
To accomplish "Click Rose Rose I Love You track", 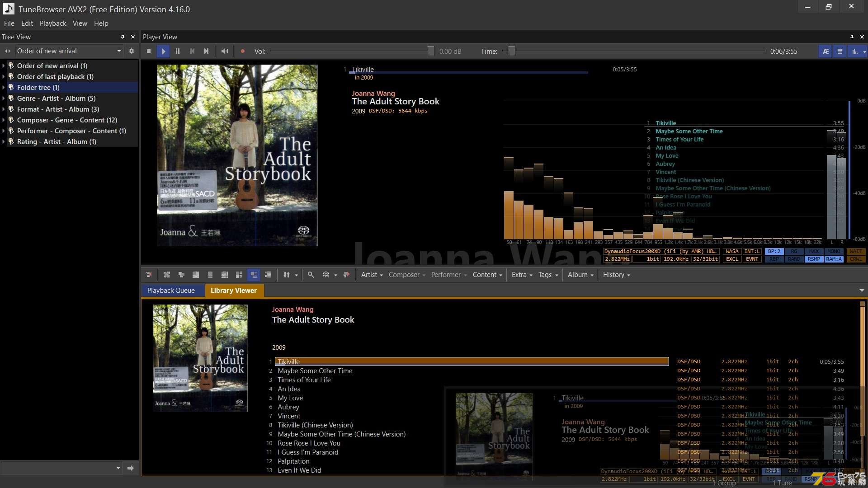I will pyautogui.click(x=309, y=443).
